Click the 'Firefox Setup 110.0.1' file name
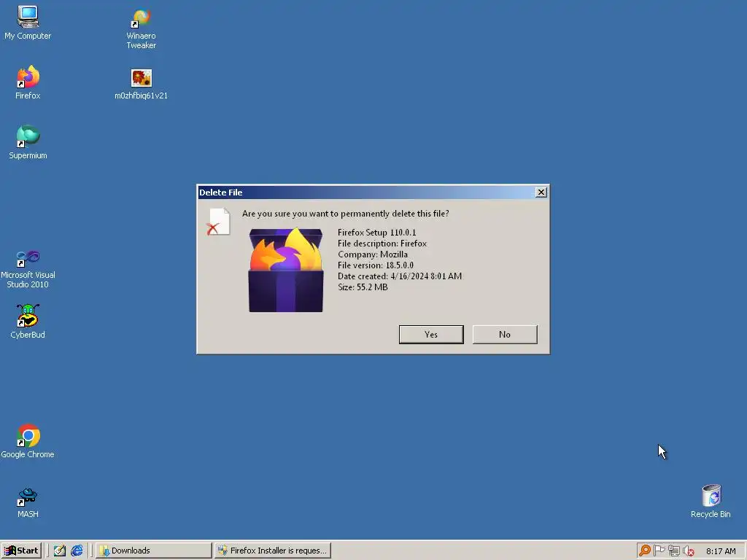Image resolution: width=747 pixels, height=560 pixels. (377, 233)
